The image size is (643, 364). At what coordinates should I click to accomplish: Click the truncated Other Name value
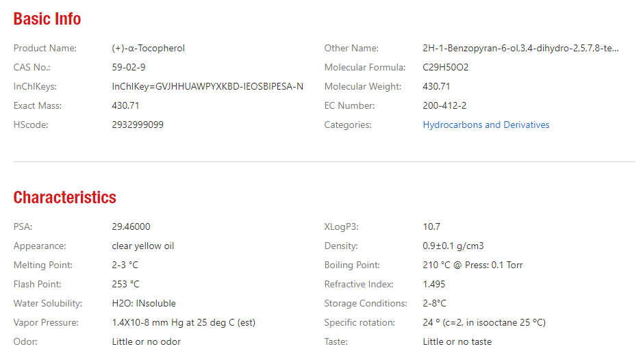click(520, 49)
